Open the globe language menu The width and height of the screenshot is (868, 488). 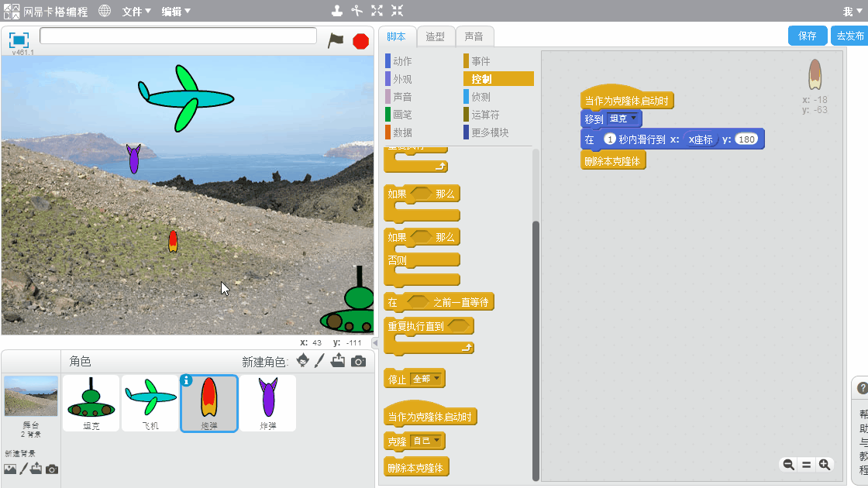tap(105, 11)
